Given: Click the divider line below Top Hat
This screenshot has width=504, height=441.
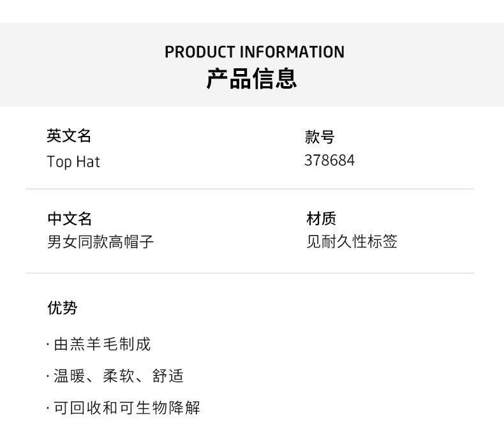Looking at the screenshot, I should tap(249, 189).
